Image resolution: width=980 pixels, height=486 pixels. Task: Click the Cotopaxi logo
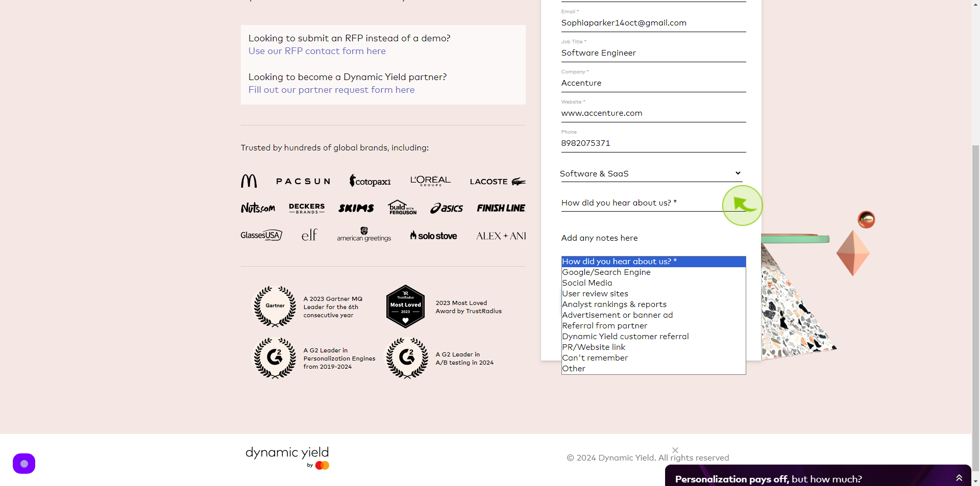pos(370,181)
